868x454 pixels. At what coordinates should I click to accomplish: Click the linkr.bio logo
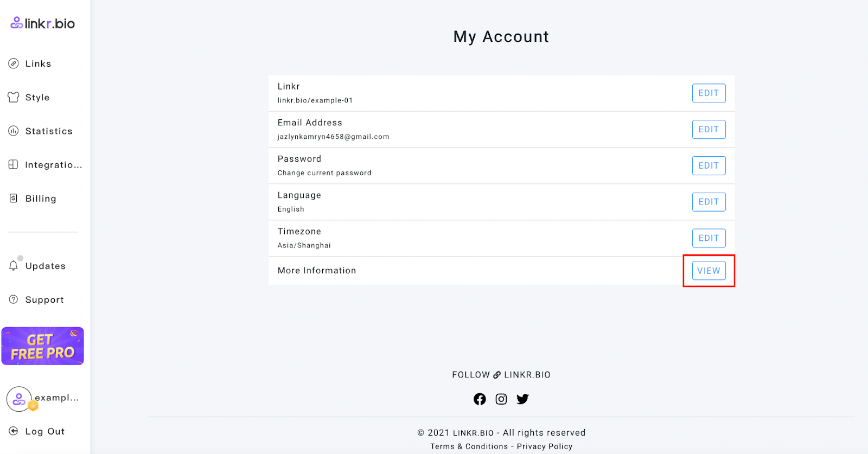tap(43, 23)
